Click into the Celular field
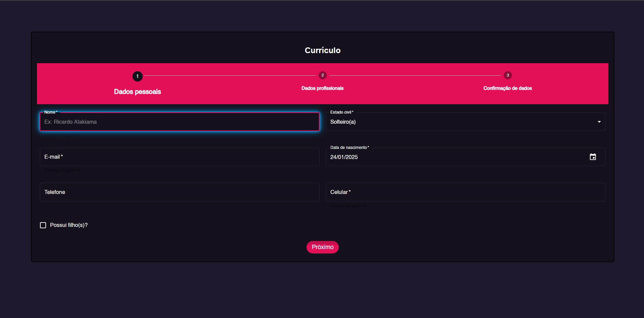This screenshot has width=644, height=318. pyautogui.click(x=466, y=192)
